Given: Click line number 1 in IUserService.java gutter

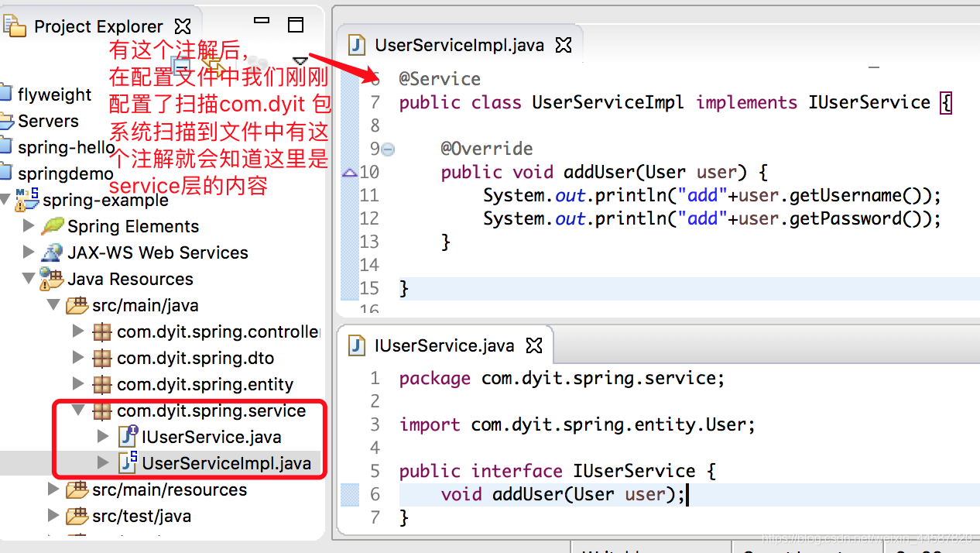Looking at the screenshot, I should (375, 378).
